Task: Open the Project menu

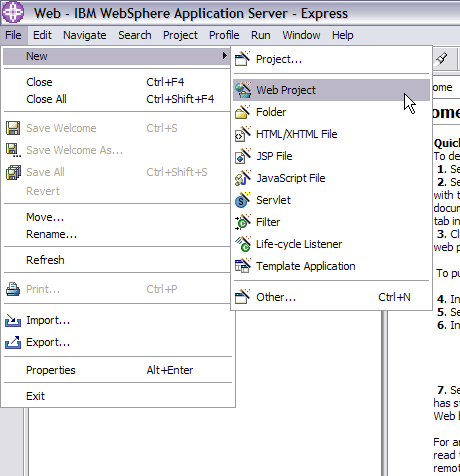Action: [x=180, y=35]
